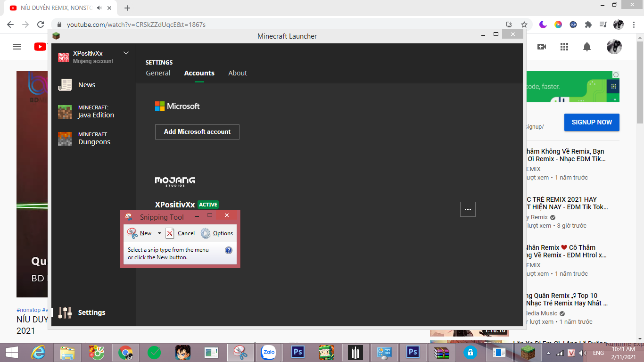Open a new Chrome tab
Image resolution: width=644 pixels, height=362 pixels.
point(127,8)
